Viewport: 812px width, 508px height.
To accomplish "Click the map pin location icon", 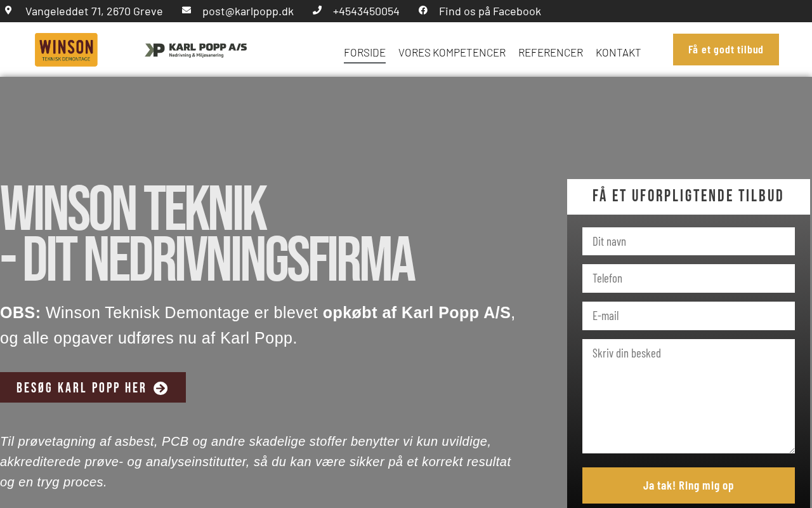I will [8, 10].
